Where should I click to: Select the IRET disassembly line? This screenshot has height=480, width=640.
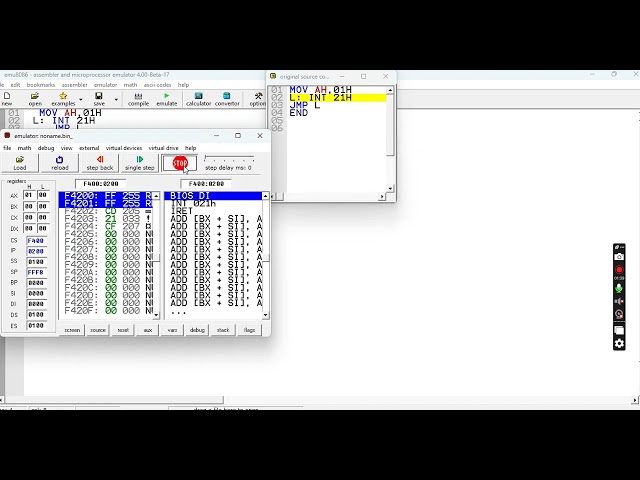click(x=213, y=211)
